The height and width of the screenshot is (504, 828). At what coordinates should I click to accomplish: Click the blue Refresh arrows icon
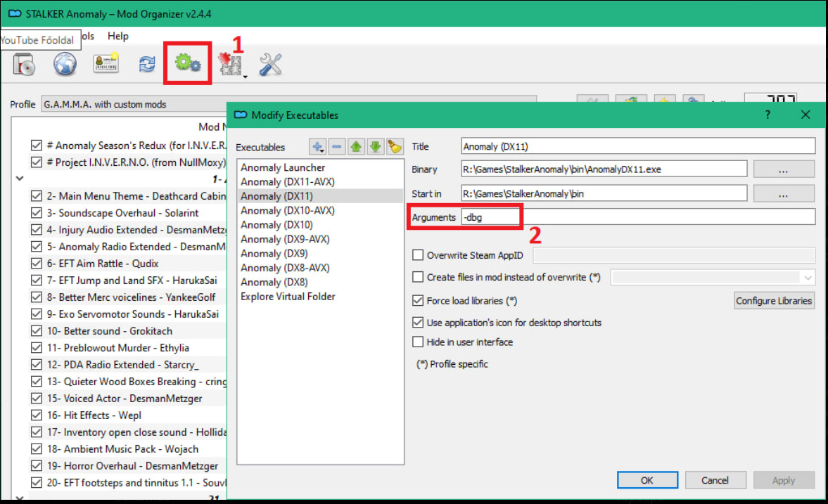(146, 65)
